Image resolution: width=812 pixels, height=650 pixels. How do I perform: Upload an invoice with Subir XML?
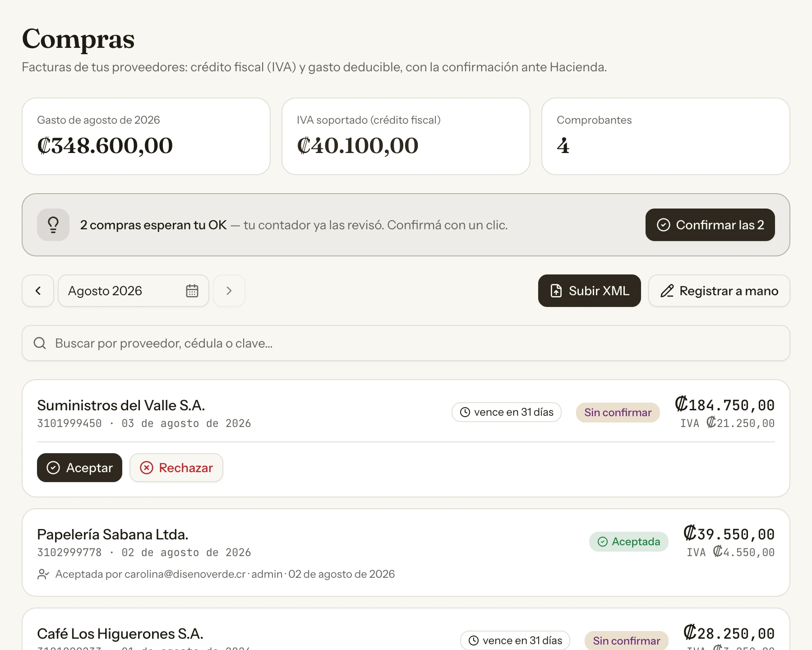click(x=590, y=291)
